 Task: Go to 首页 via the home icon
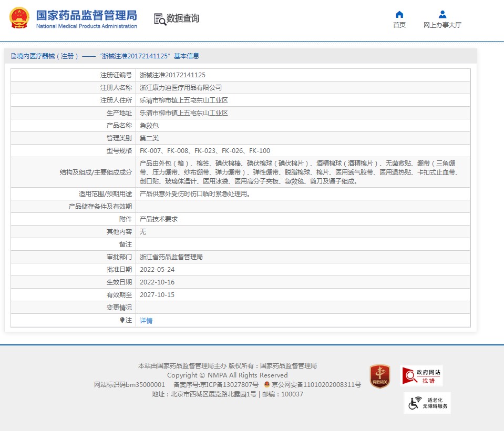point(399,15)
